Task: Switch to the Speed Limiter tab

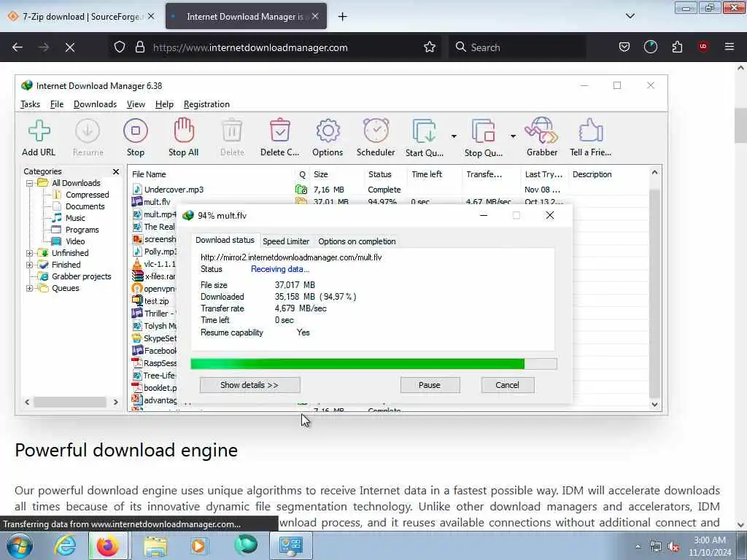Action: (286, 241)
